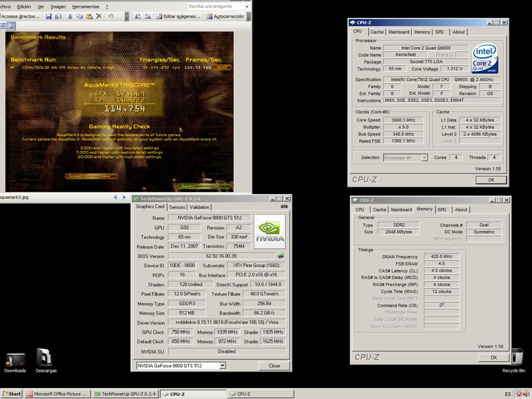
Task: Click Accesos directos button
Action: (x=21, y=16)
